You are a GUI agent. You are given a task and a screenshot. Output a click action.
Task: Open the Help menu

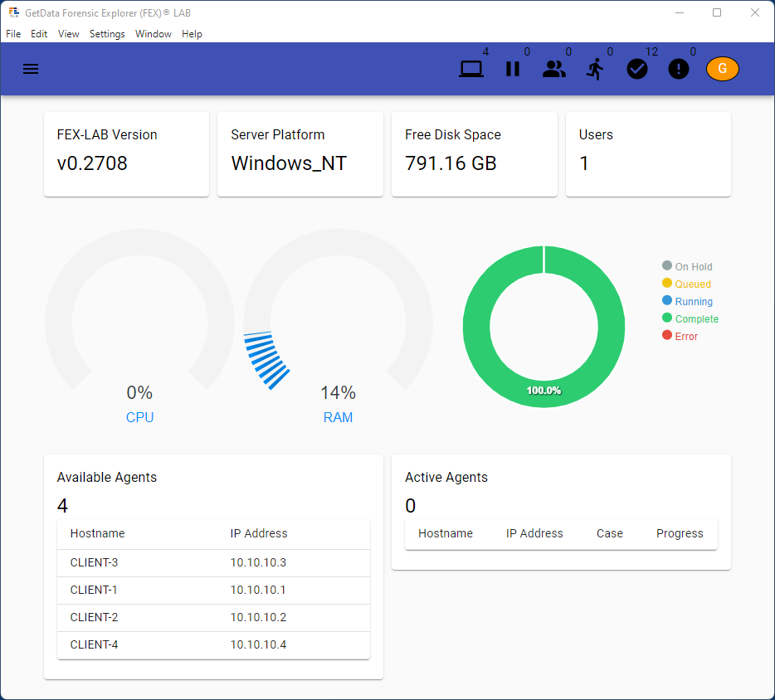click(192, 34)
